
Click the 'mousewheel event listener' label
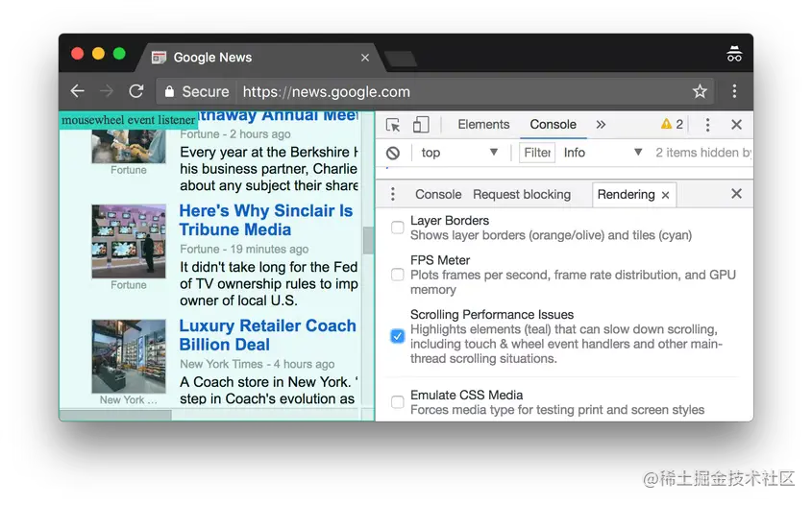click(129, 120)
